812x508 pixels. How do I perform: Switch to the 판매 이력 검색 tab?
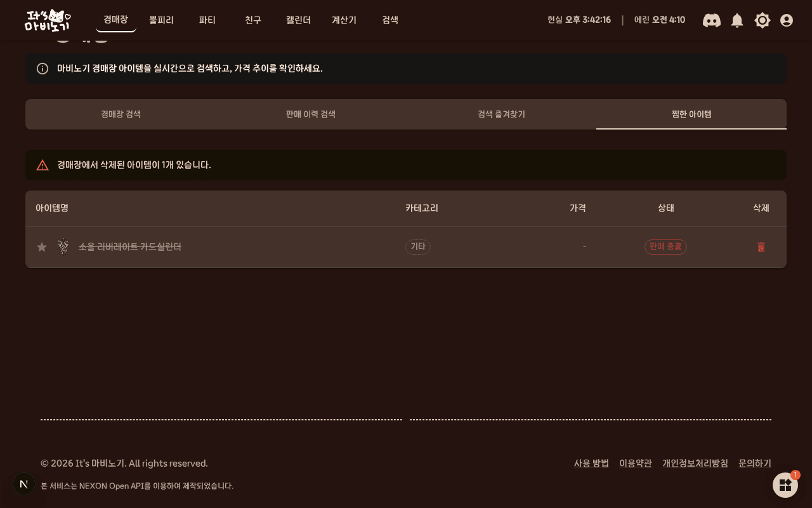pos(311,114)
